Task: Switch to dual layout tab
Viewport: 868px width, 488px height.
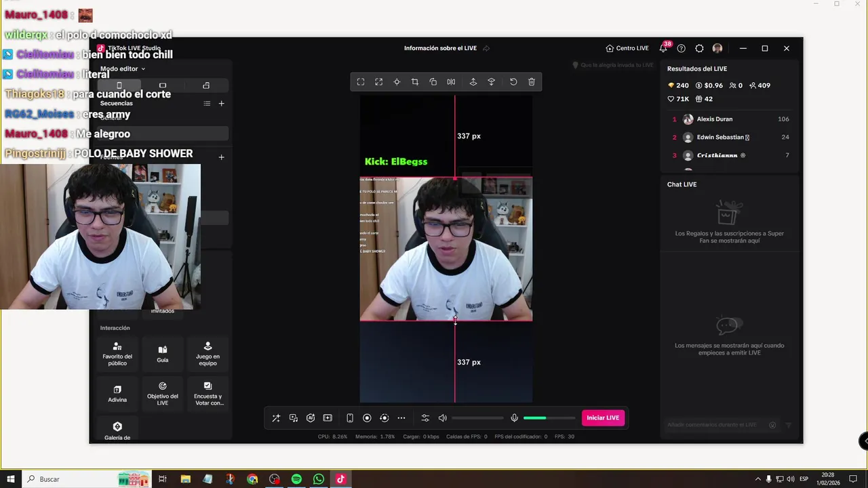Action: (x=206, y=85)
